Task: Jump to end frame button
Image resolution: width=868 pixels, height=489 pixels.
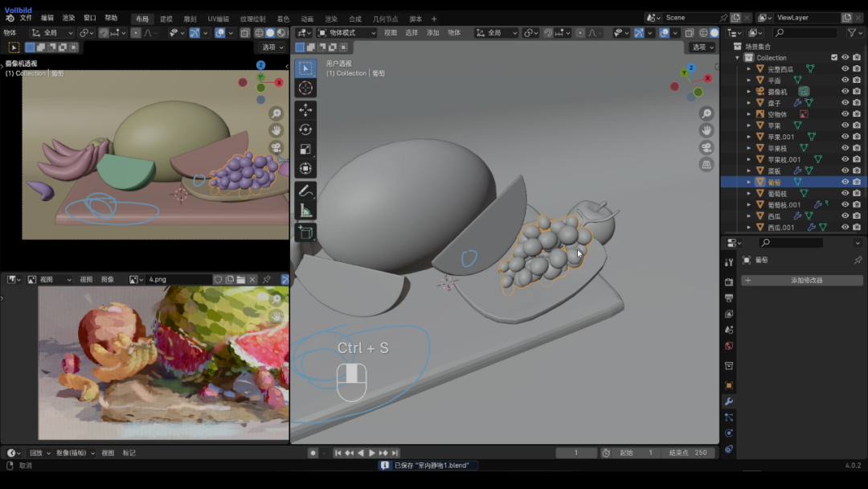Action: point(395,453)
